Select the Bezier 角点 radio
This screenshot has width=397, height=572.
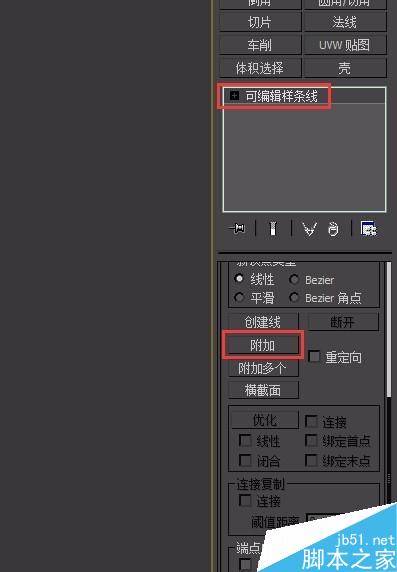[x=294, y=297]
